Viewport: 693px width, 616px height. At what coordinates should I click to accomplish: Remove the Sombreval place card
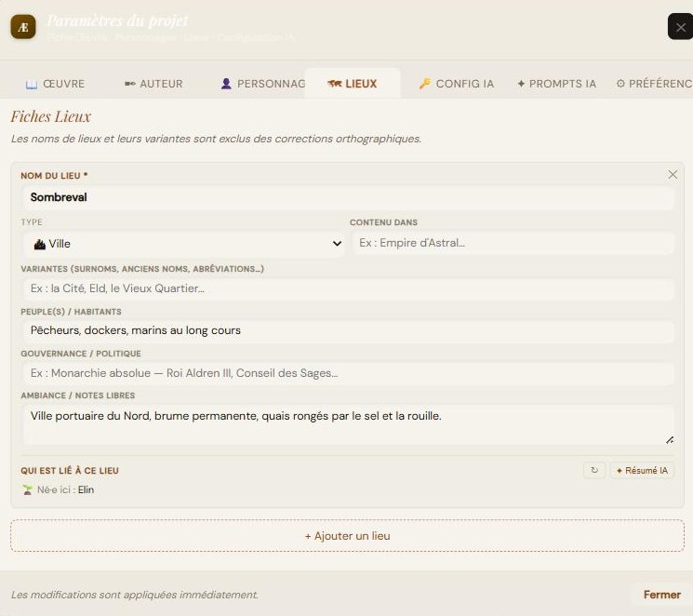[673, 175]
